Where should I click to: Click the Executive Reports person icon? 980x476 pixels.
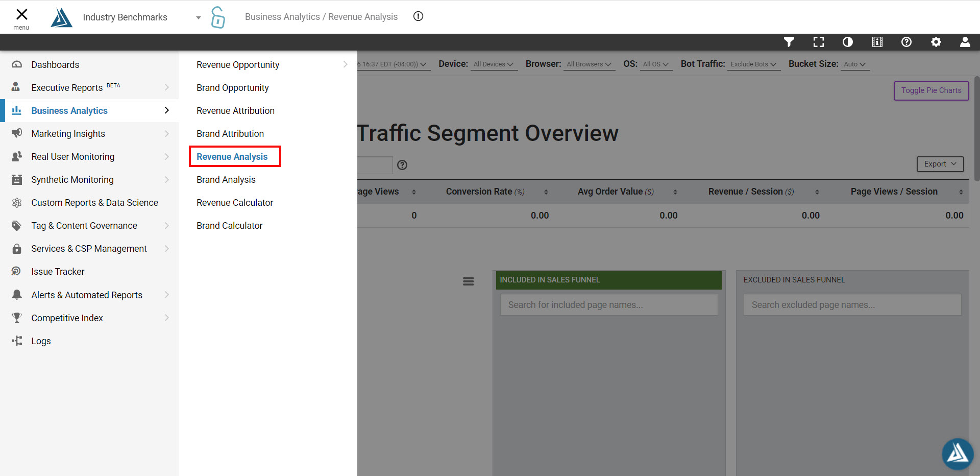click(x=16, y=87)
